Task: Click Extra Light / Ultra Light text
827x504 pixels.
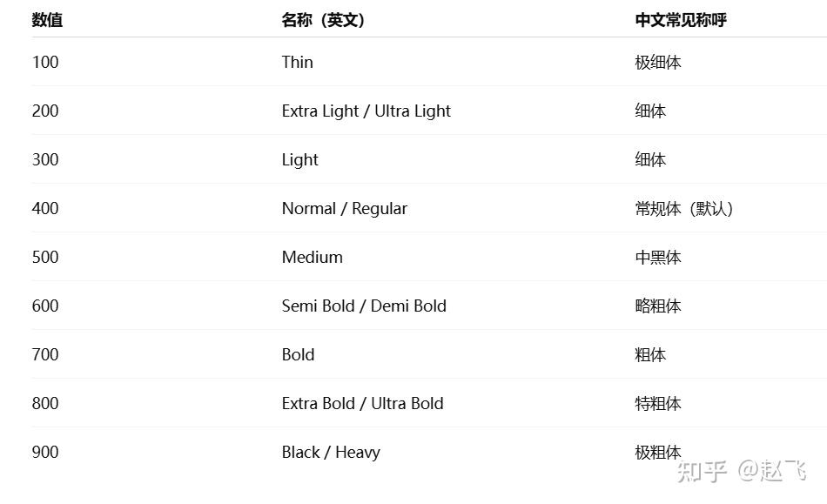Action: [x=366, y=111]
